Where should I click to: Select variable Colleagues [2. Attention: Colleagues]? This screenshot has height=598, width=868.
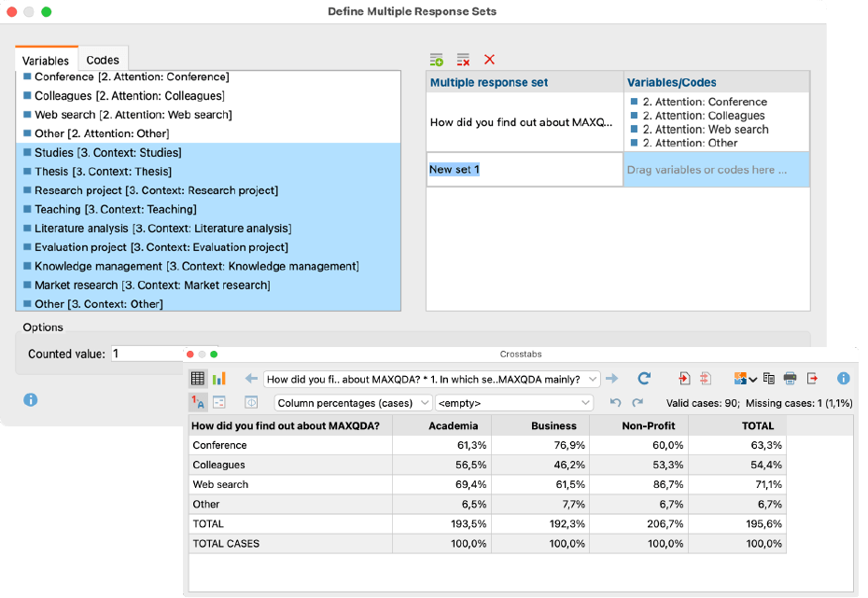pos(208,96)
